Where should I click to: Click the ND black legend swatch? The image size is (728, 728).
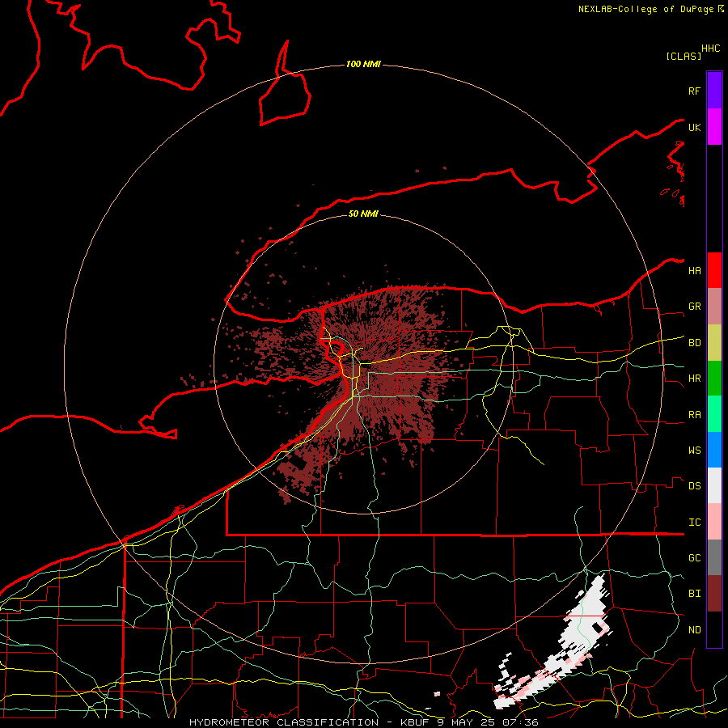[x=714, y=629]
